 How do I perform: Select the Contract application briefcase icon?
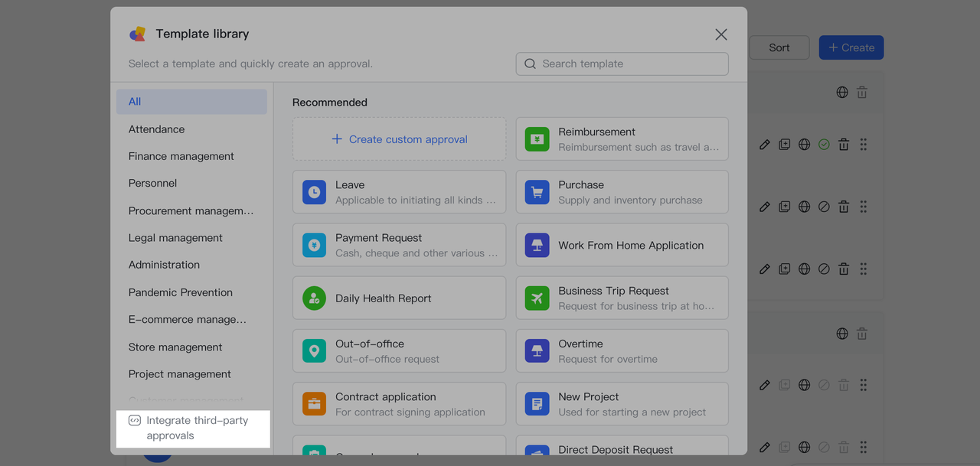314,404
